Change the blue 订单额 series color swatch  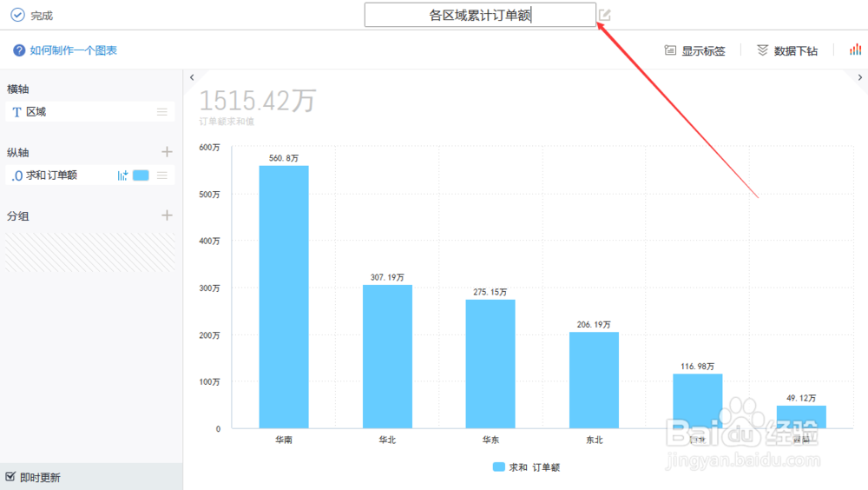coord(141,175)
